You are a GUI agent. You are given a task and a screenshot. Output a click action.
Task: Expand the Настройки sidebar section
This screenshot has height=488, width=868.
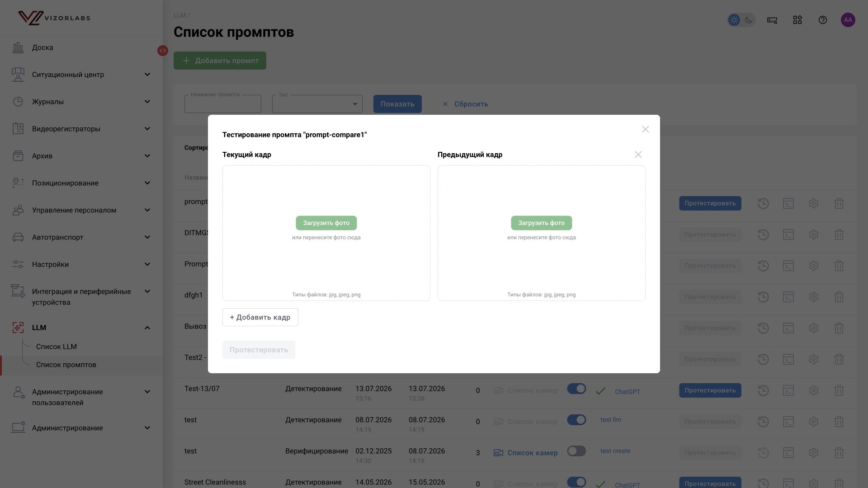81,264
